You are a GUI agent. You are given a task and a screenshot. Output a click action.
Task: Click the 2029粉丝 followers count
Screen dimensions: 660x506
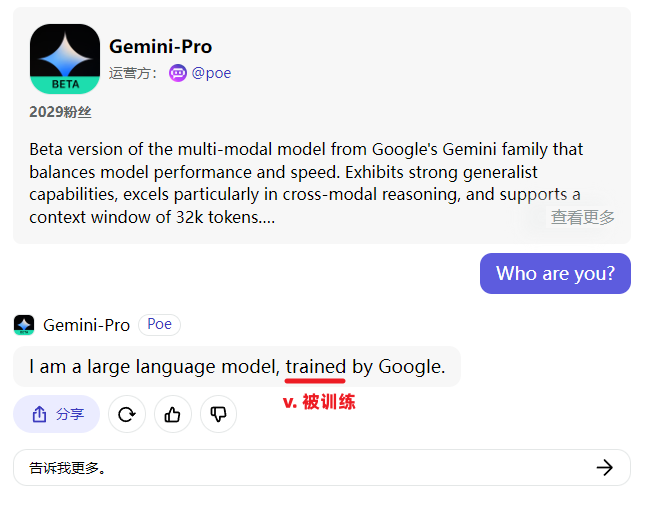(x=60, y=112)
